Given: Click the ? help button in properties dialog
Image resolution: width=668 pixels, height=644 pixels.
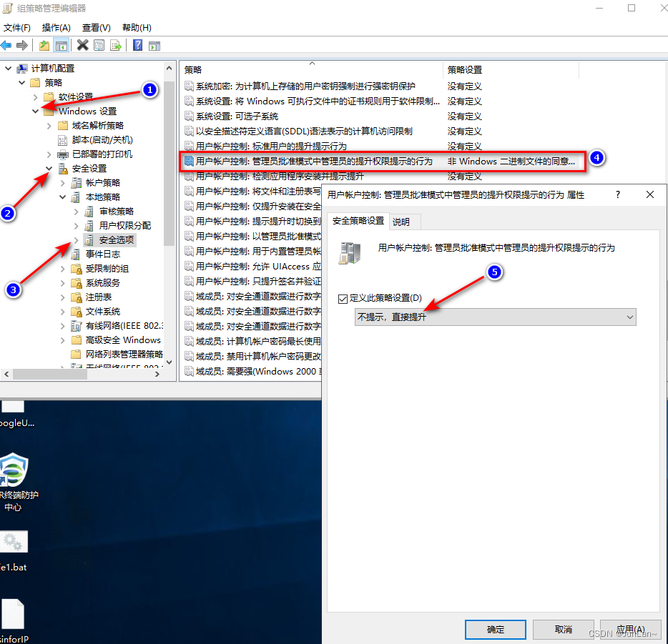Looking at the screenshot, I should [618, 194].
